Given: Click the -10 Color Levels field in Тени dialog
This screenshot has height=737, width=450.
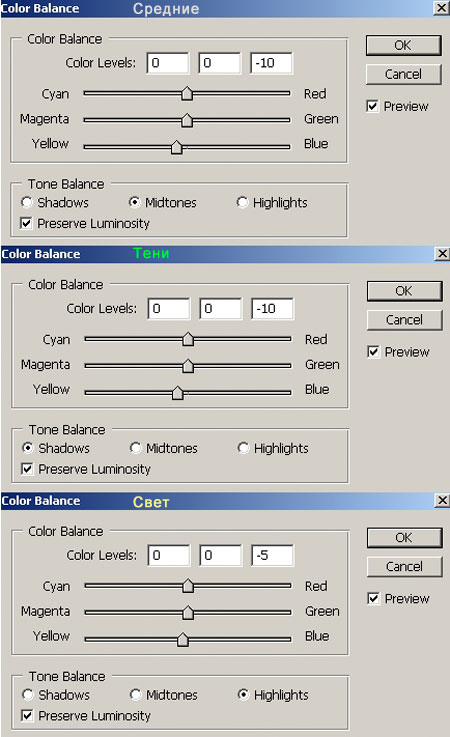Looking at the screenshot, I should tap(272, 309).
